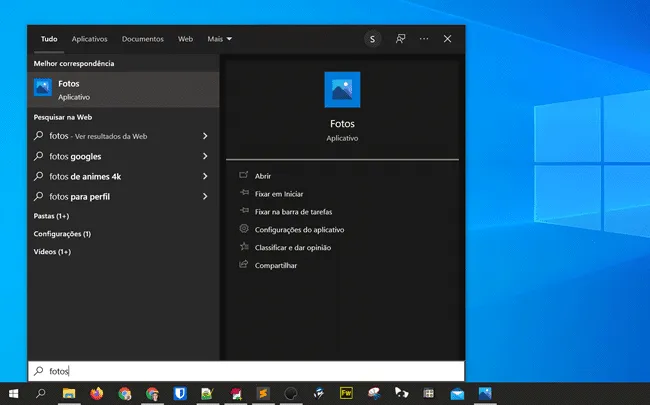This screenshot has height=405, width=650.
Task: Expand arrow for 'fotos de animes 4k'
Action: (205, 176)
